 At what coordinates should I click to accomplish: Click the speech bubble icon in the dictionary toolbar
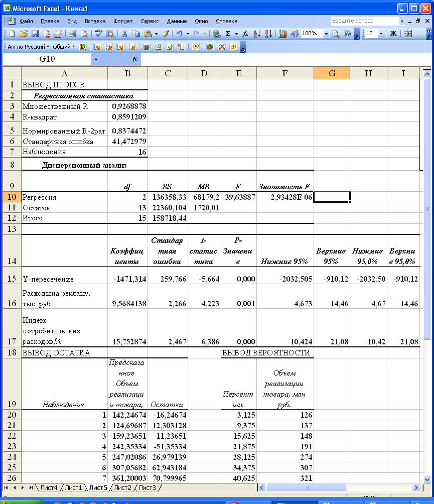[x=195, y=47]
